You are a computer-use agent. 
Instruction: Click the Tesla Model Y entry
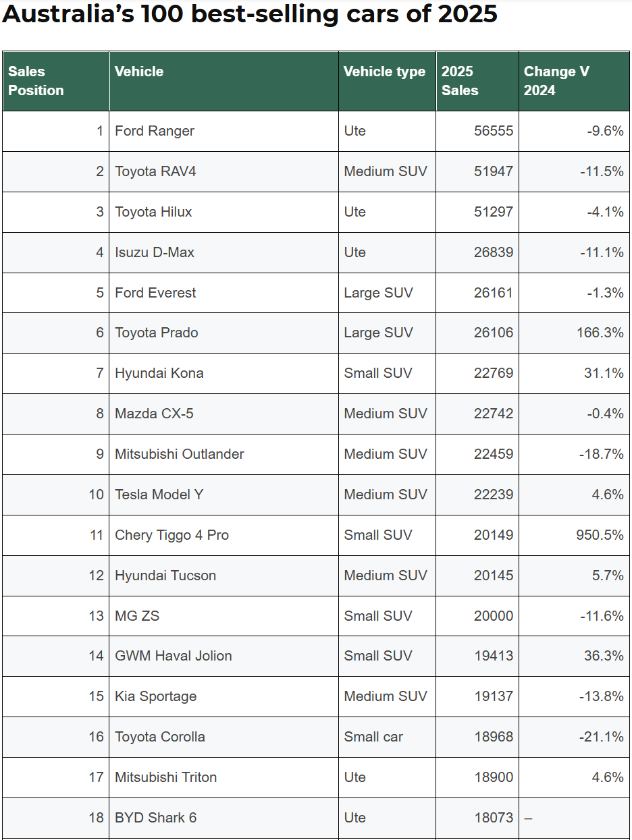(x=159, y=495)
